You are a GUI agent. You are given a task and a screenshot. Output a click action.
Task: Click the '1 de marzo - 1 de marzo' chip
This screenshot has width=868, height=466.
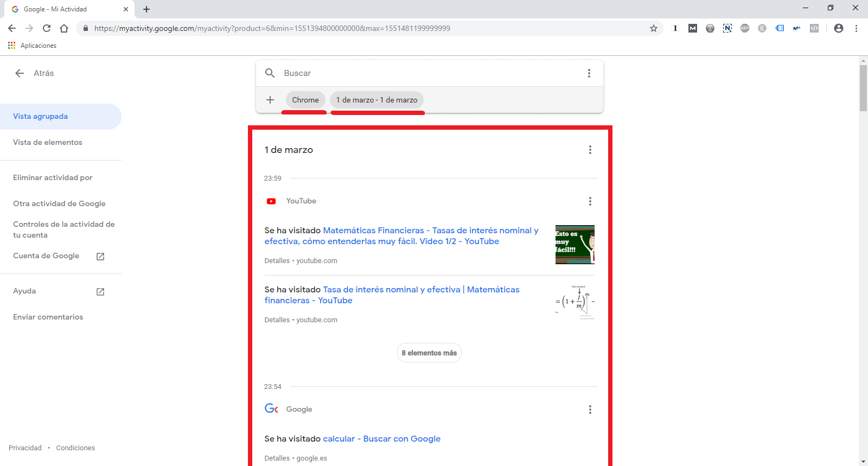click(376, 100)
